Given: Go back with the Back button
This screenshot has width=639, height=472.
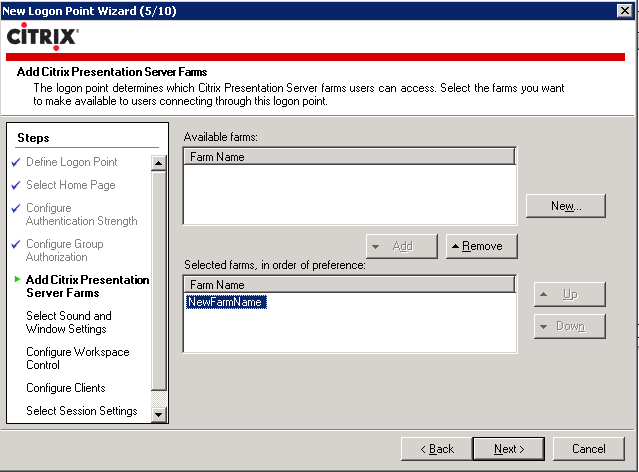Looking at the screenshot, I should click(437, 449).
